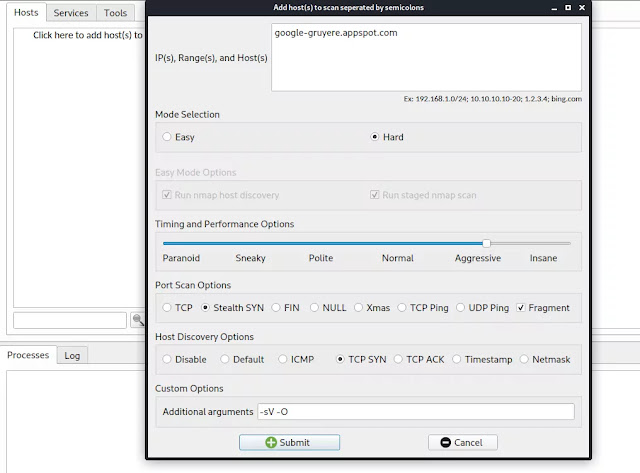640x473 pixels.
Task: Click the Polite timing label
Action: 321,258
